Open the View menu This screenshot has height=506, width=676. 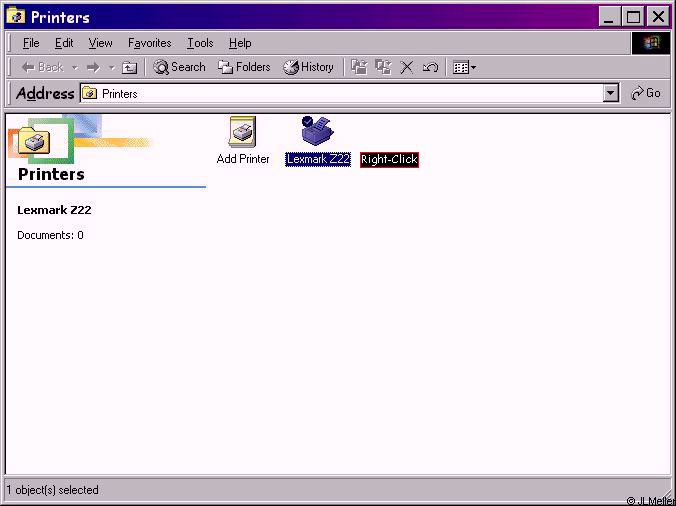[x=100, y=43]
